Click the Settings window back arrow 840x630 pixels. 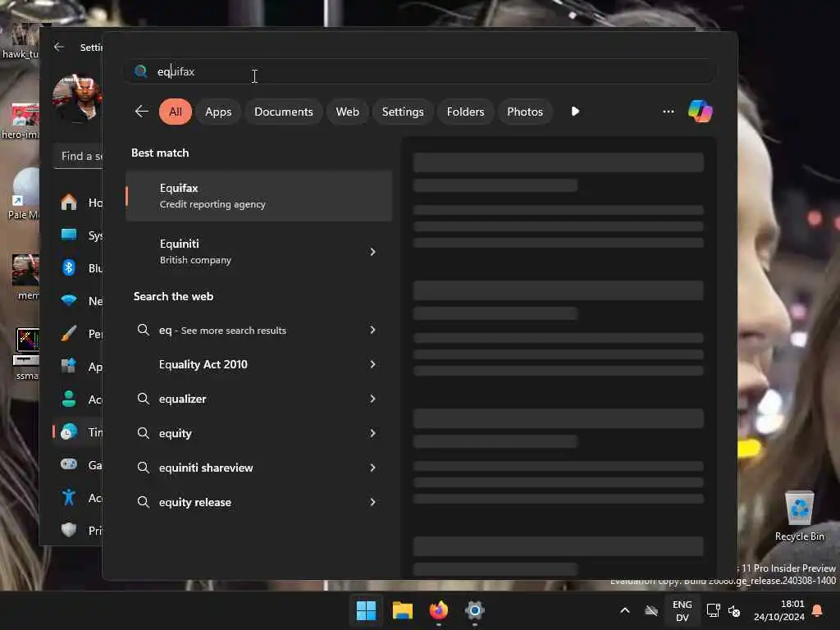[x=59, y=47]
